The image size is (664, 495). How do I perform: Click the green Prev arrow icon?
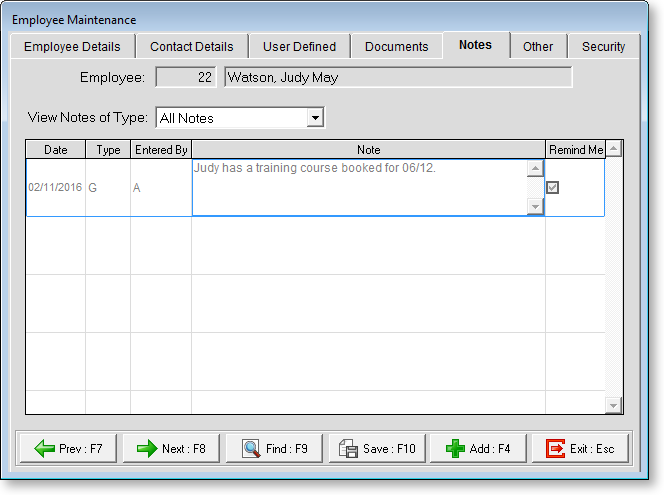pos(44,449)
